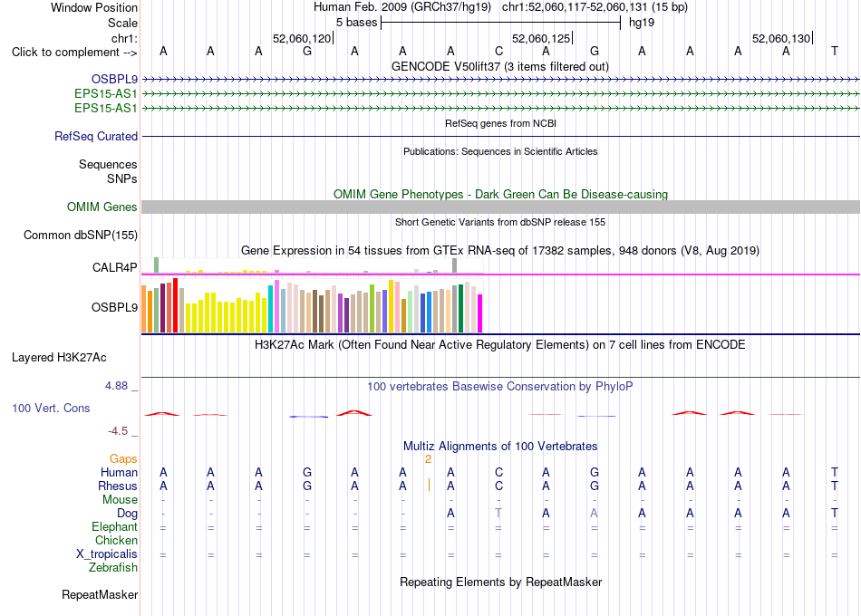861x616 pixels.
Task: Open Publications Sequences in Scientific Articles title
Action: pos(500,151)
